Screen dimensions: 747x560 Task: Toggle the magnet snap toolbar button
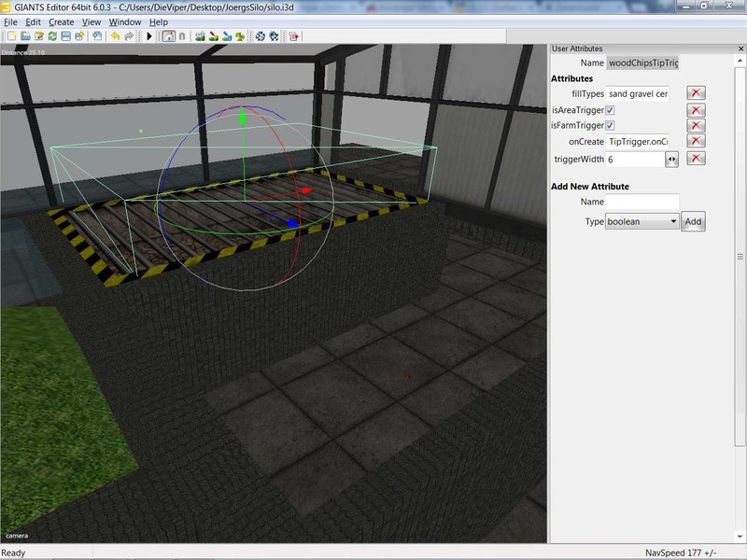click(x=182, y=36)
